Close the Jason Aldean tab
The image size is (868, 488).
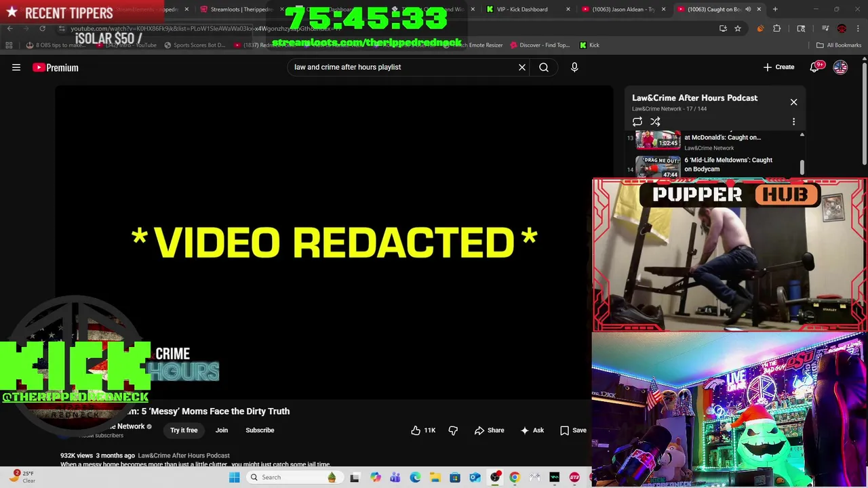pyautogui.click(x=664, y=9)
